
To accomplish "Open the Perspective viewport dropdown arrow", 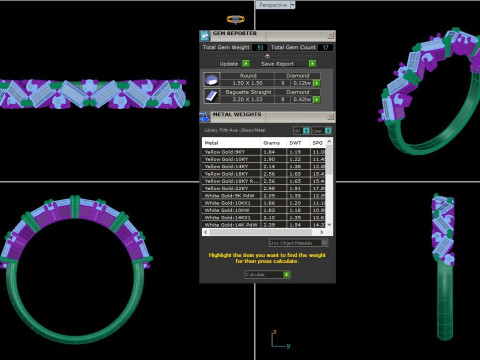I will pos(292,5).
